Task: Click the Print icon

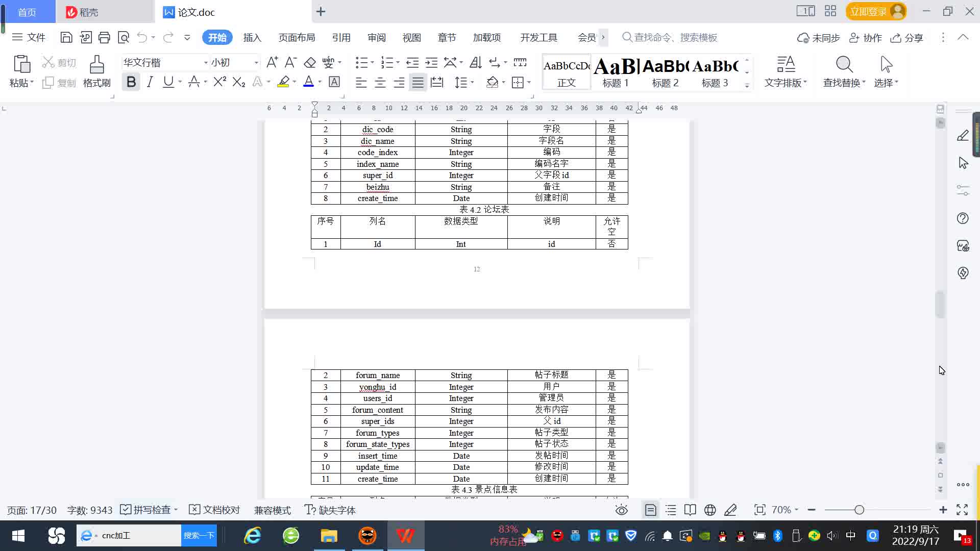Action: pyautogui.click(x=104, y=37)
